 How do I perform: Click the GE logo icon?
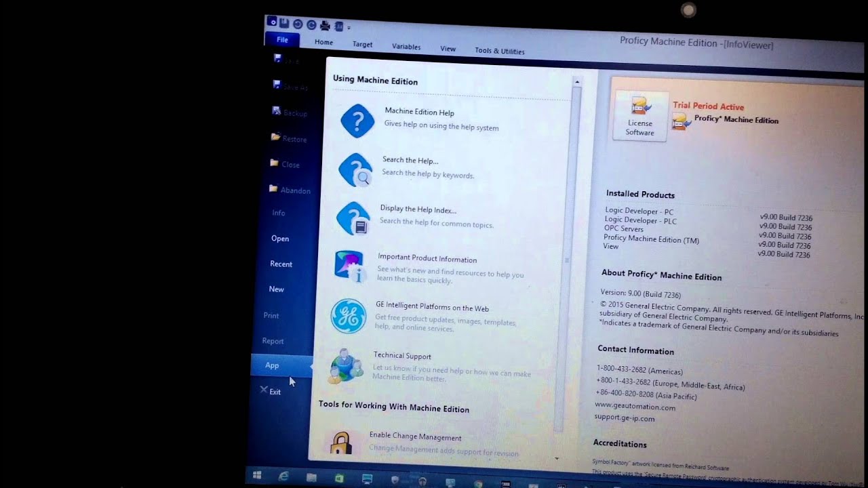(349, 317)
